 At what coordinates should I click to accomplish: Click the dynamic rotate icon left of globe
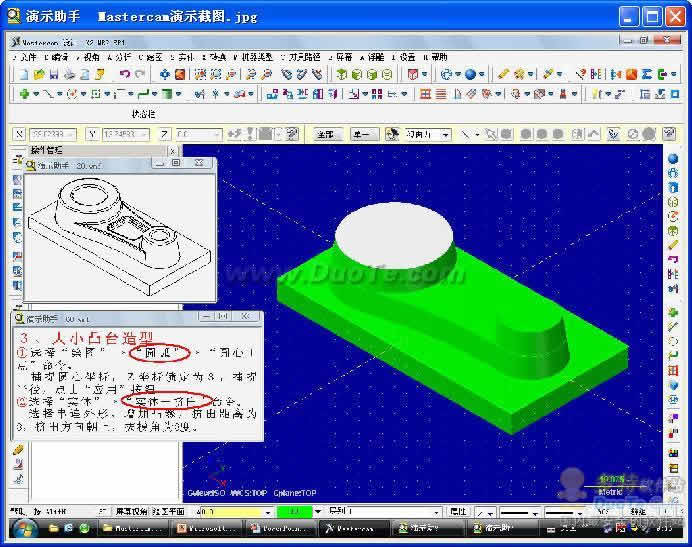click(x=447, y=74)
